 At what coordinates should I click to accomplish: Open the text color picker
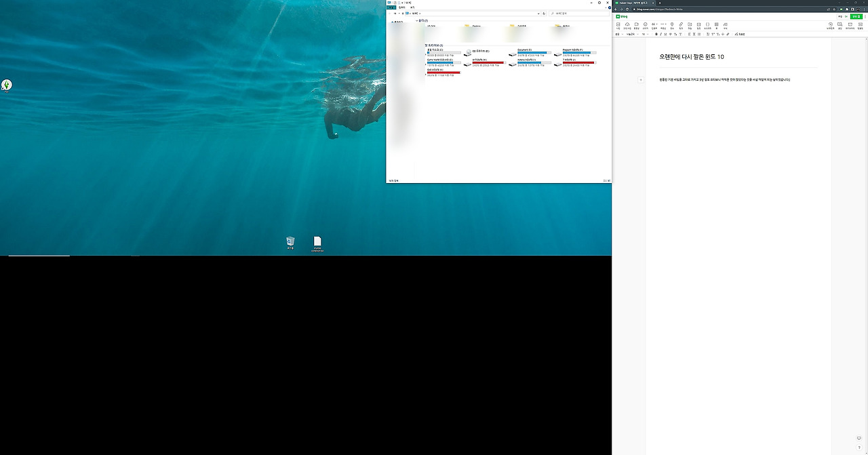675,34
